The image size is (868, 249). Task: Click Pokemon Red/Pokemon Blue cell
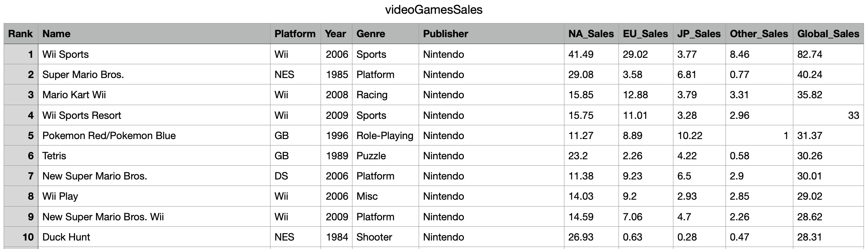point(154,135)
